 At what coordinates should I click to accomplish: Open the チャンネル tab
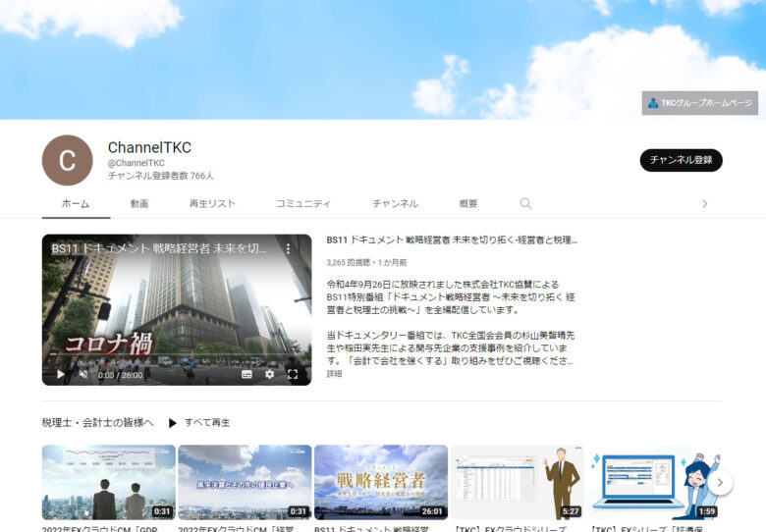pos(395,203)
